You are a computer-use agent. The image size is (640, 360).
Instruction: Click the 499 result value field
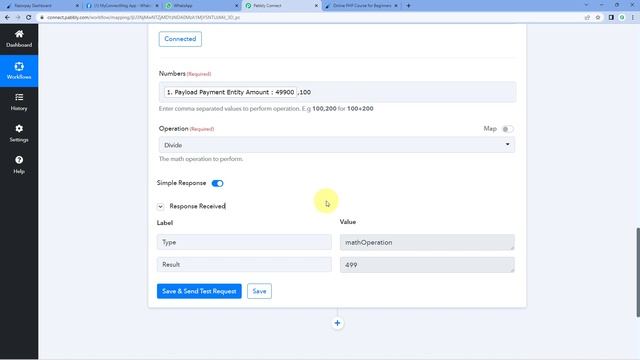pyautogui.click(x=427, y=265)
